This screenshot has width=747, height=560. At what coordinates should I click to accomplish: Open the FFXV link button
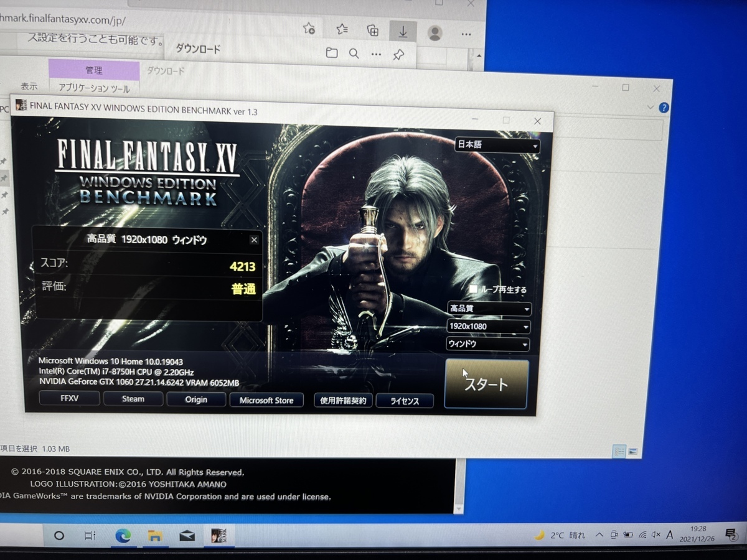[69, 398]
